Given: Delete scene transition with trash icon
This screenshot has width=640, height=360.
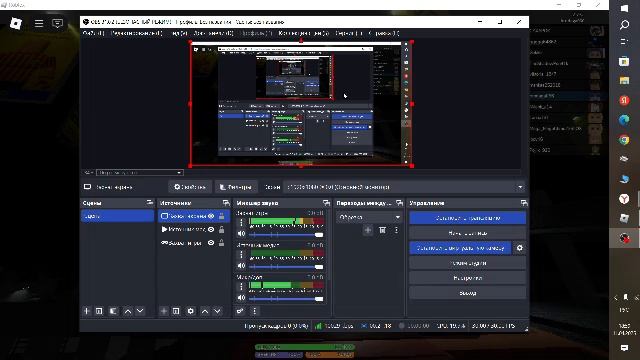Looking at the screenshot, I should click(x=382, y=230).
